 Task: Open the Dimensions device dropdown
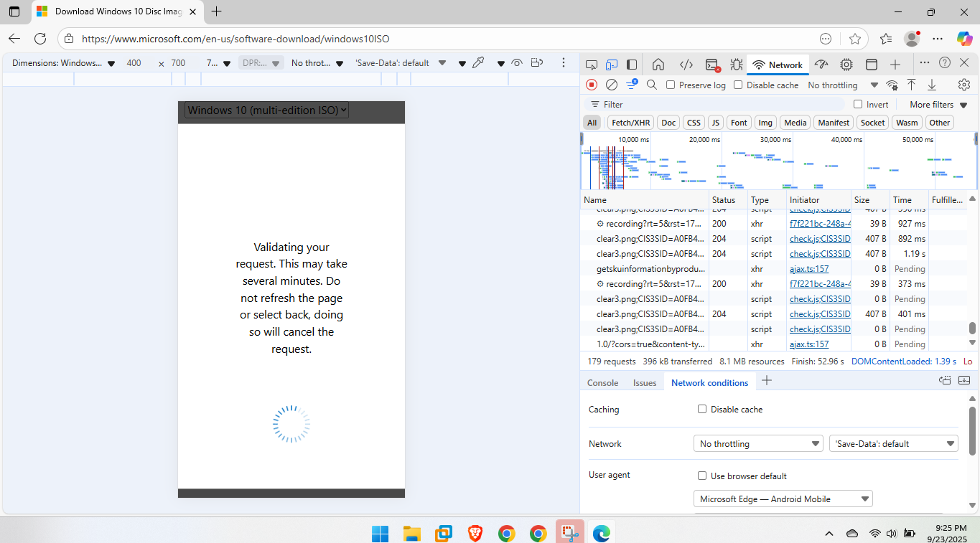[x=63, y=63]
